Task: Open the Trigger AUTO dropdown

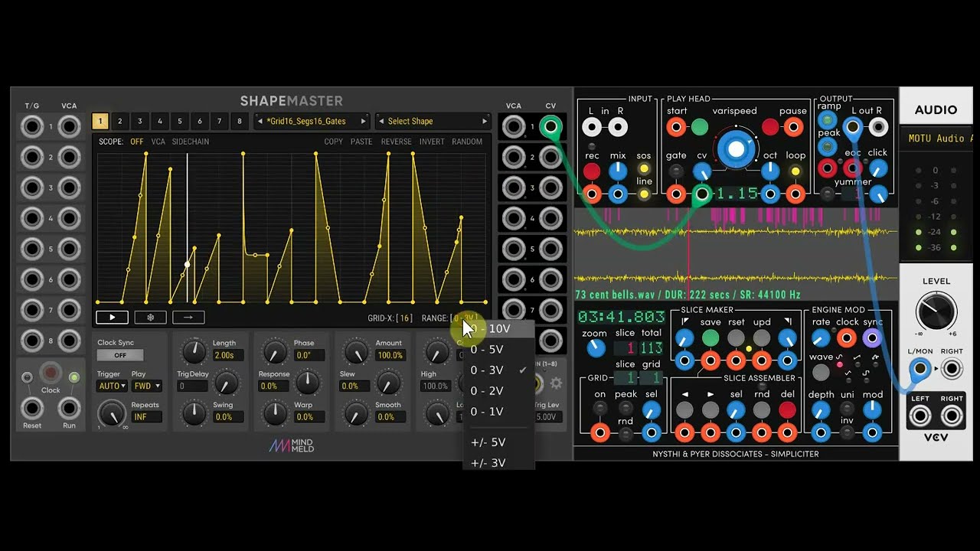Action: pos(112,386)
